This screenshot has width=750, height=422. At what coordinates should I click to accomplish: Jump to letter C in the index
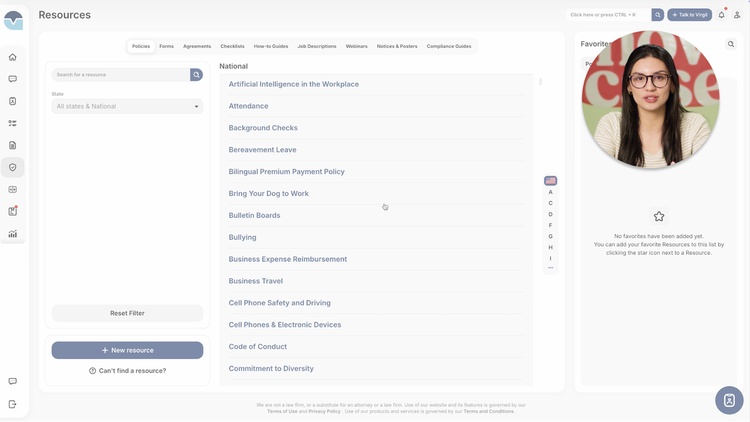tap(551, 203)
